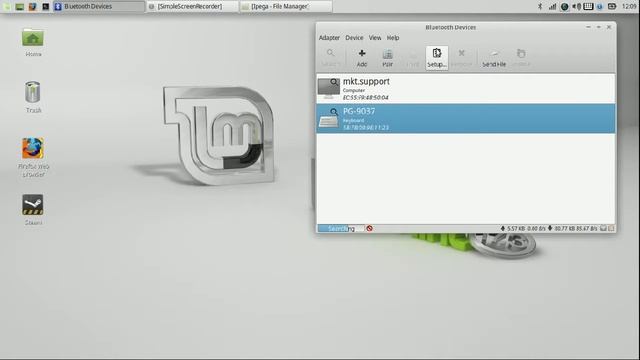
Task: Click the Bluetooth tray icon
Action: coord(540,6)
